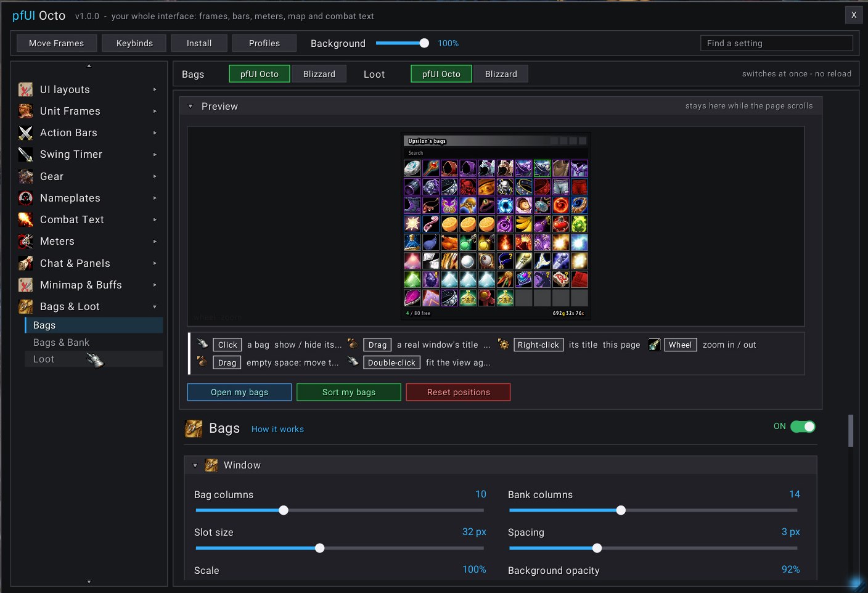Image resolution: width=868 pixels, height=593 pixels.
Task: Click the bag icon beside Bags heading
Action: (x=194, y=428)
